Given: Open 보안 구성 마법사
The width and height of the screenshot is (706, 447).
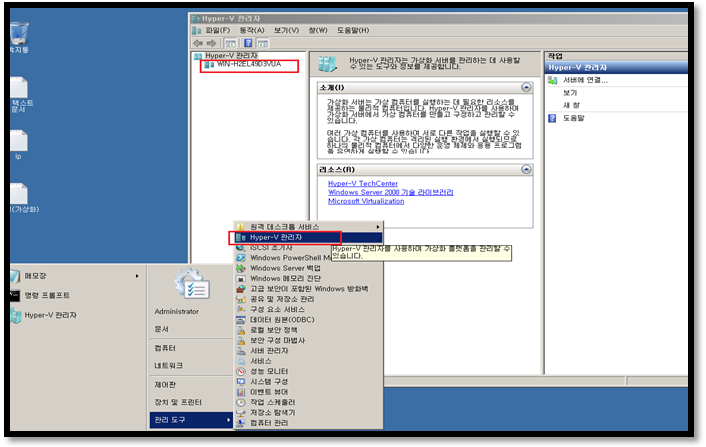Looking at the screenshot, I should pos(308,341).
